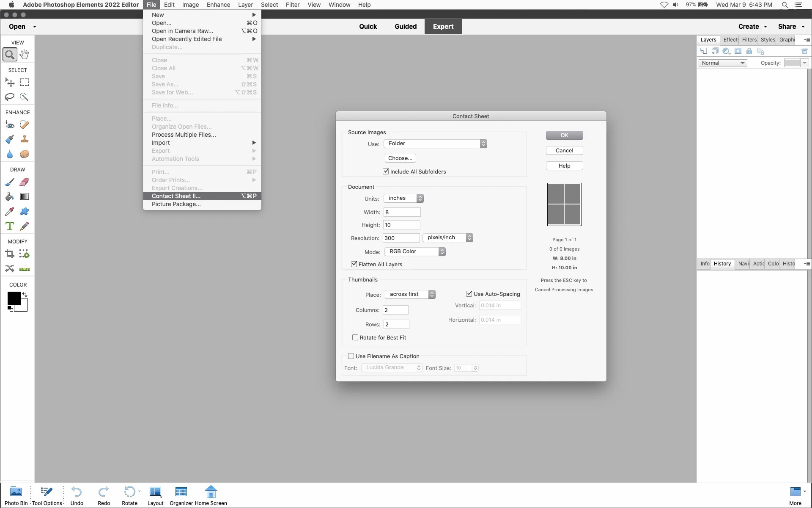
Task: Open the Photo Bin
Action: coord(16,495)
